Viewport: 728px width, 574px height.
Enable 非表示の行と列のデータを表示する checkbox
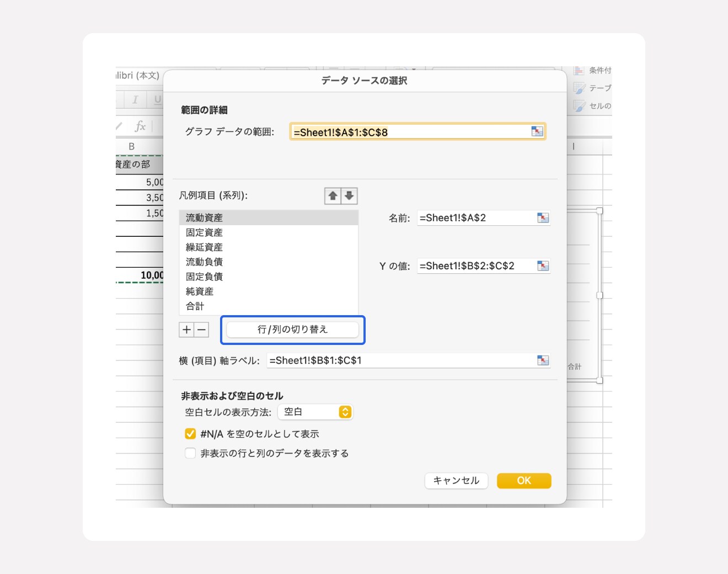pos(190,453)
